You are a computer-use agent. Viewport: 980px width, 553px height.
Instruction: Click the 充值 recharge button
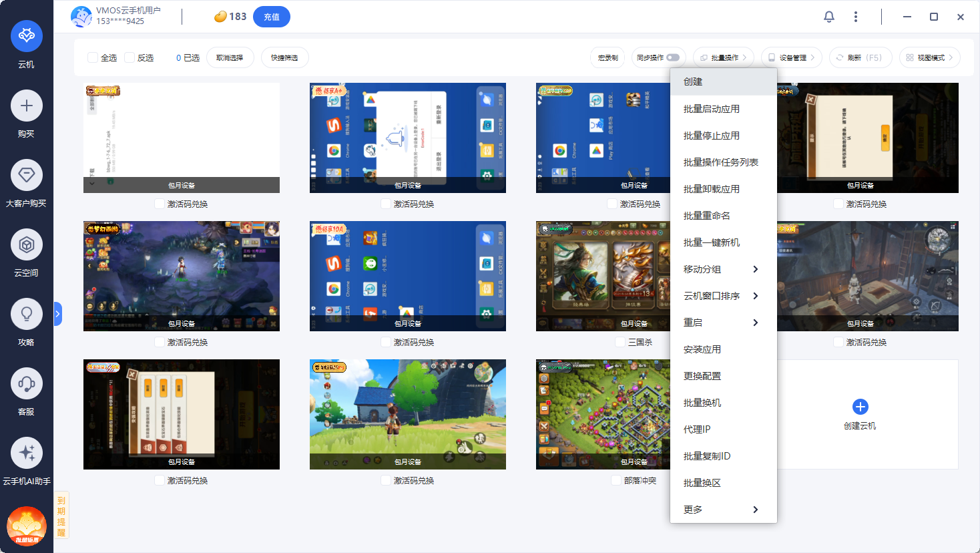coord(272,17)
